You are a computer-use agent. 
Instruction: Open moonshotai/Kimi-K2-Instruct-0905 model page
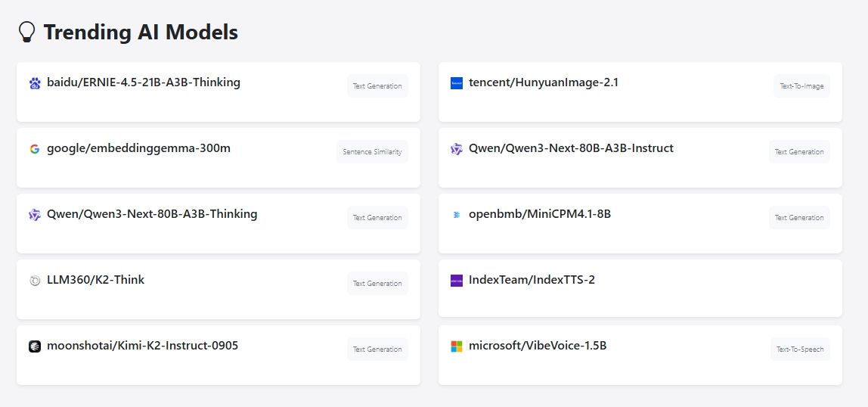(x=142, y=346)
